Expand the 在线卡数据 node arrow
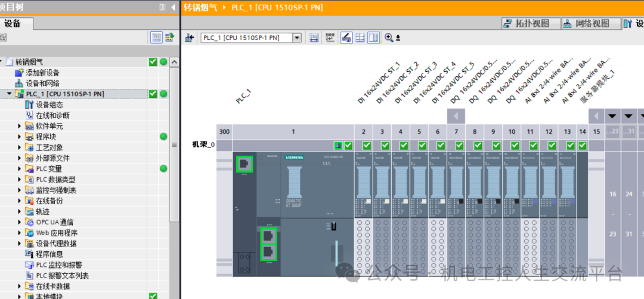 (x=19, y=286)
